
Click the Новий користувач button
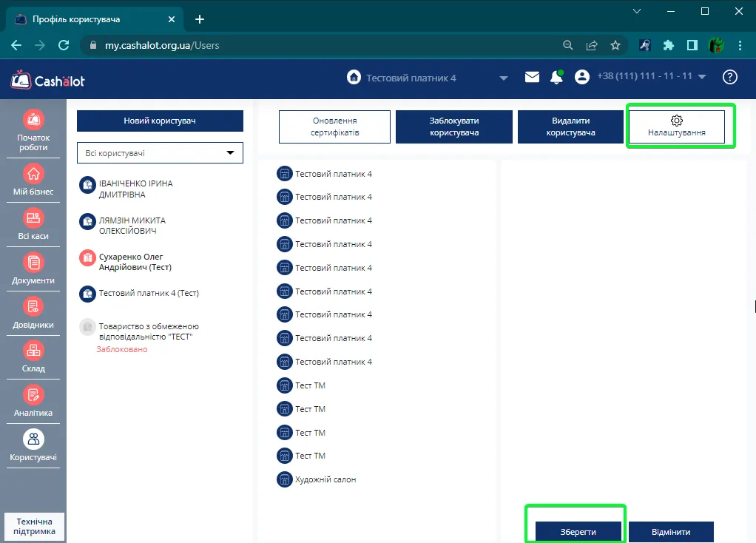pos(160,121)
